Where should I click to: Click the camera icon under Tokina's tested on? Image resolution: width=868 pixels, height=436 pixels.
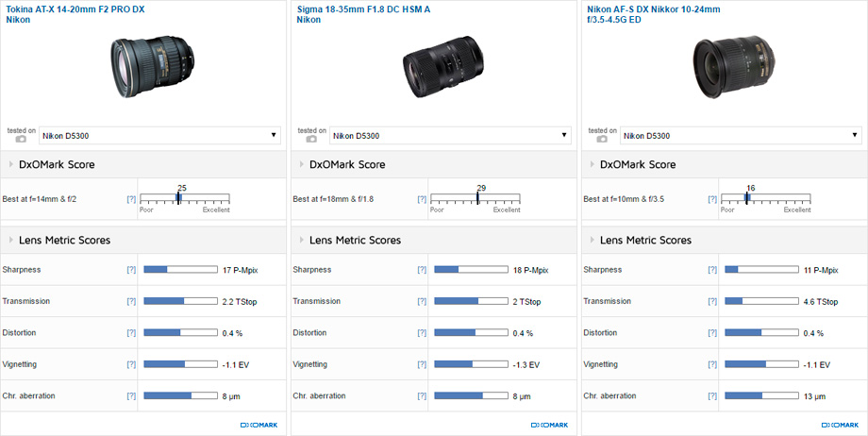click(21, 139)
